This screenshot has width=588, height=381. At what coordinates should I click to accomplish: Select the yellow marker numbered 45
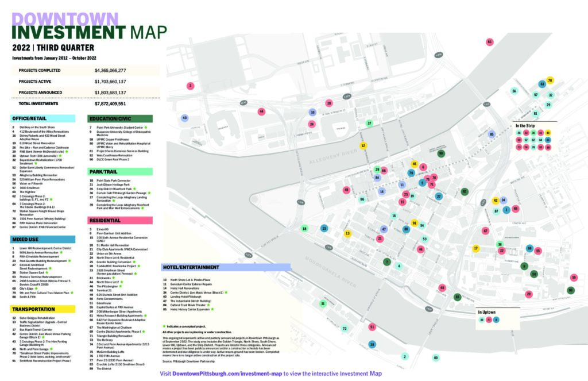pos(414,164)
